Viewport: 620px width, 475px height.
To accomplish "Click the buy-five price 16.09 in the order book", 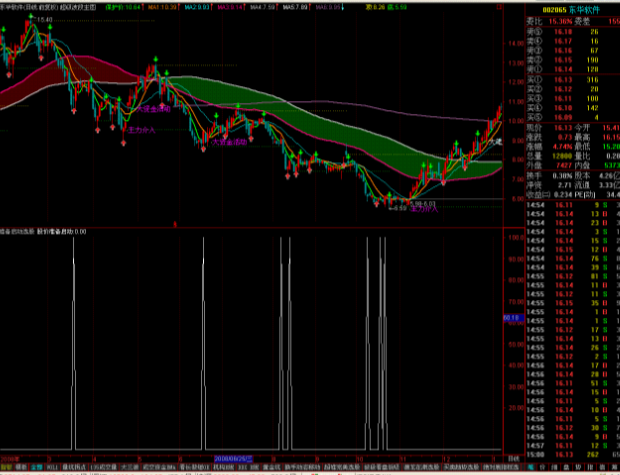I will (563, 117).
